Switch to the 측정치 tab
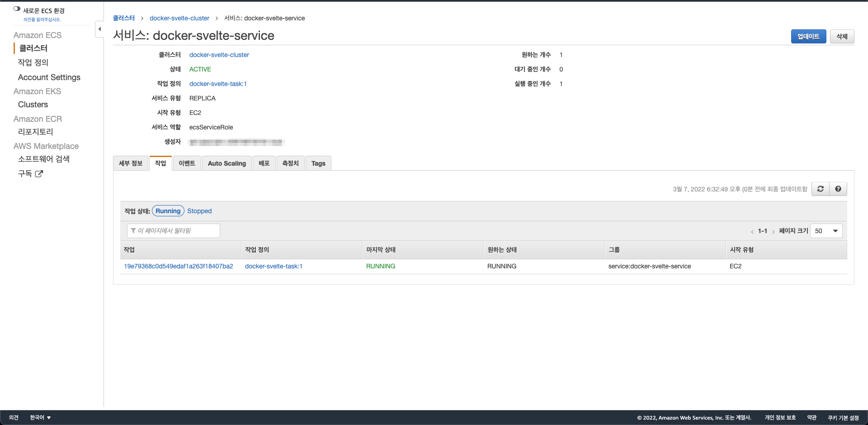 pyautogui.click(x=290, y=163)
